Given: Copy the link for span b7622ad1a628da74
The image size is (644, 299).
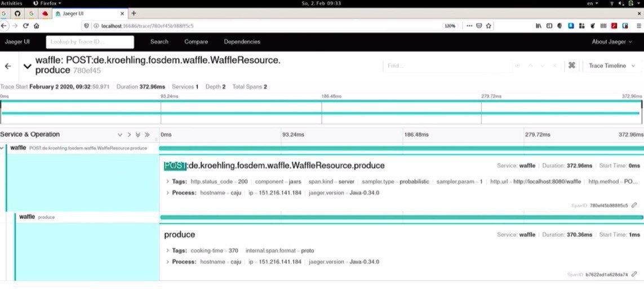Looking at the screenshot, I should (x=634, y=274).
